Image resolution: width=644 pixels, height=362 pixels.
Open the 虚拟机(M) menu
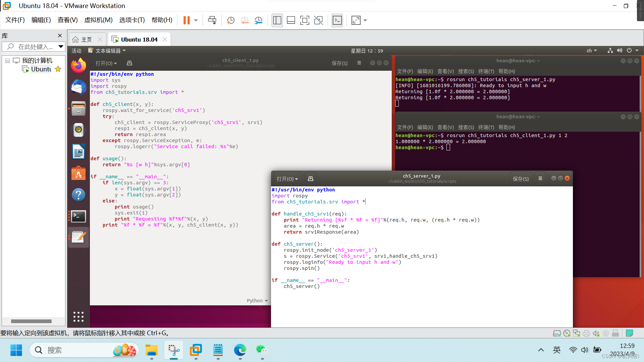[98, 20]
